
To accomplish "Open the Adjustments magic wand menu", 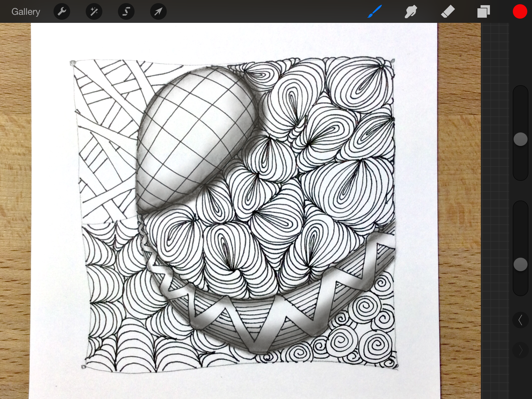I will coord(94,12).
